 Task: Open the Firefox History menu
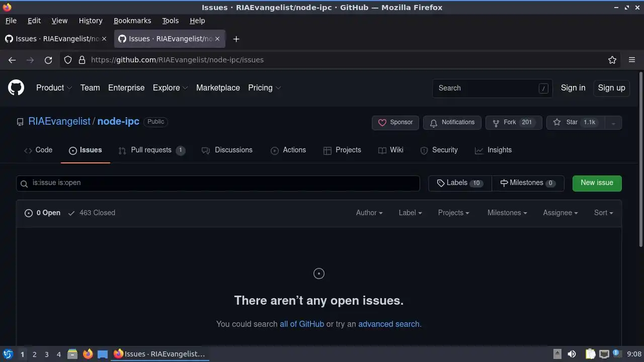pyautogui.click(x=91, y=21)
